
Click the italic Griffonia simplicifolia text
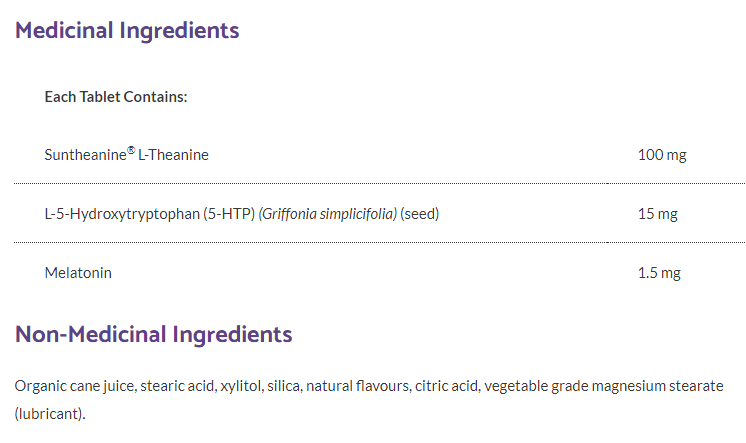pos(329,213)
